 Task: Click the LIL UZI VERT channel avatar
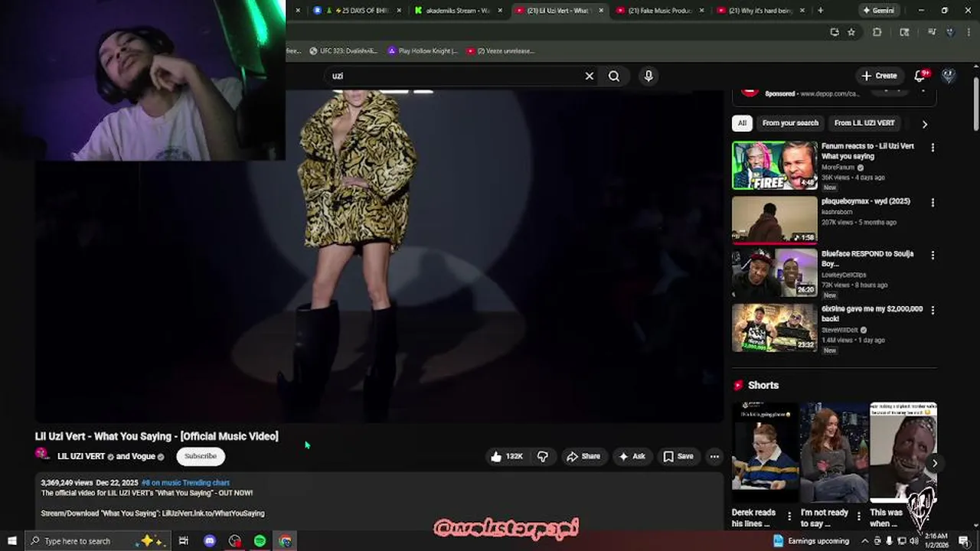[42, 454]
